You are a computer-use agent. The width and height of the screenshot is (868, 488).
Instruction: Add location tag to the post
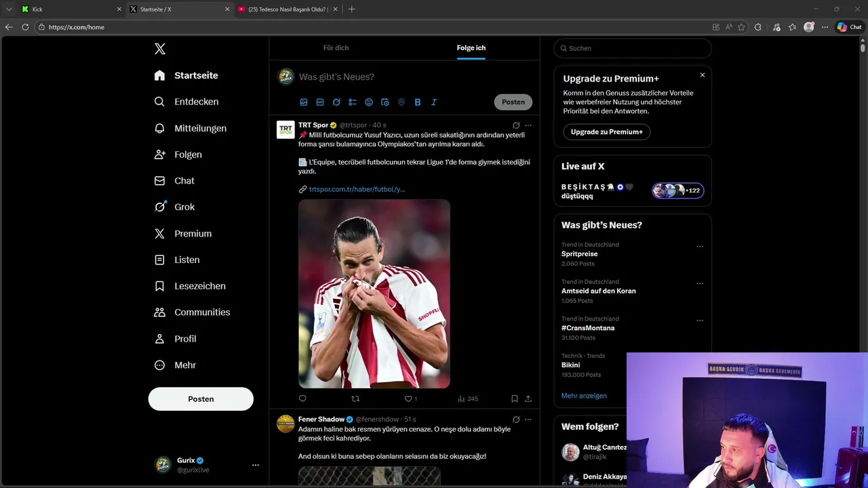(x=401, y=102)
